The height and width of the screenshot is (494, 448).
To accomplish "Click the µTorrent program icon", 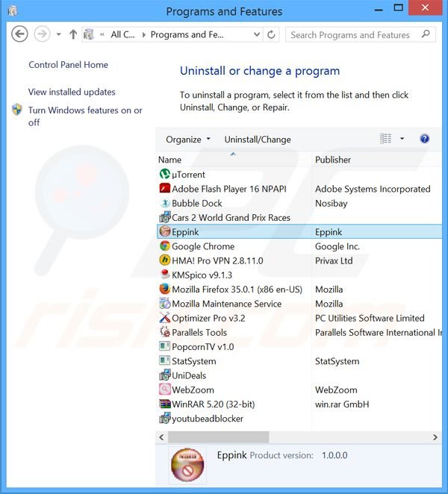I will [164, 174].
